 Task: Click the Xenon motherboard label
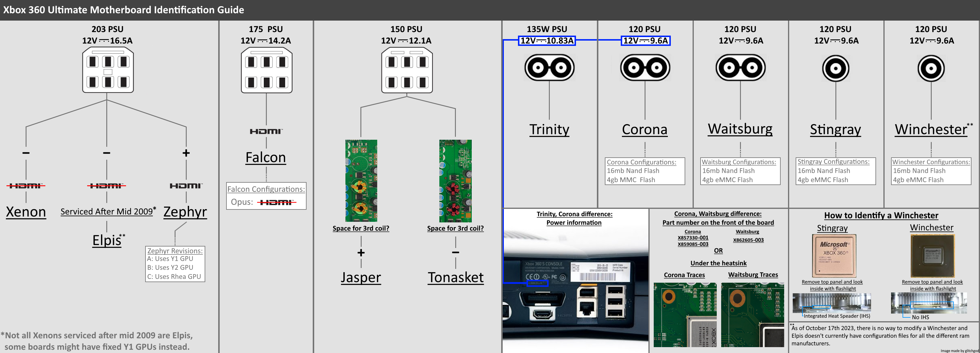(26, 212)
